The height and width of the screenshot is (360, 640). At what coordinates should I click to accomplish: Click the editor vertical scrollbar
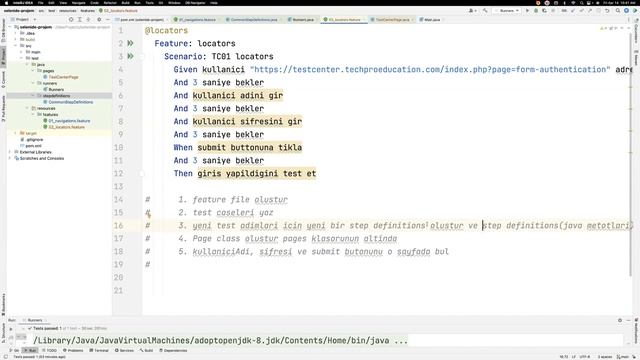(x=631, y=155)
